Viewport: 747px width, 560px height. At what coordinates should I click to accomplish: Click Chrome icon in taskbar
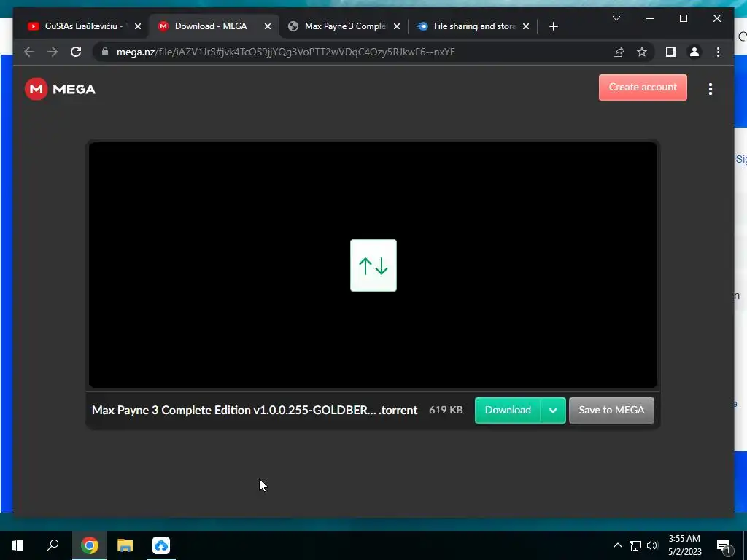tap(90, 545)
